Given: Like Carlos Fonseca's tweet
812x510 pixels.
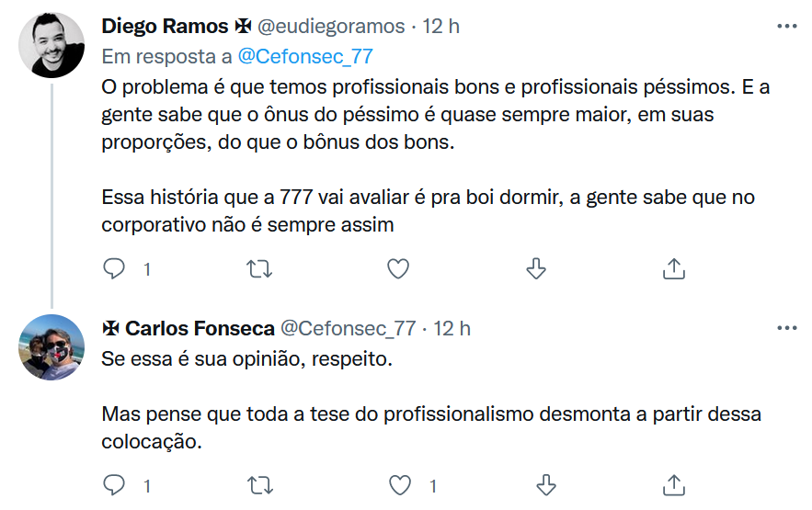Looking at the screenshot, I should (397, 484).
